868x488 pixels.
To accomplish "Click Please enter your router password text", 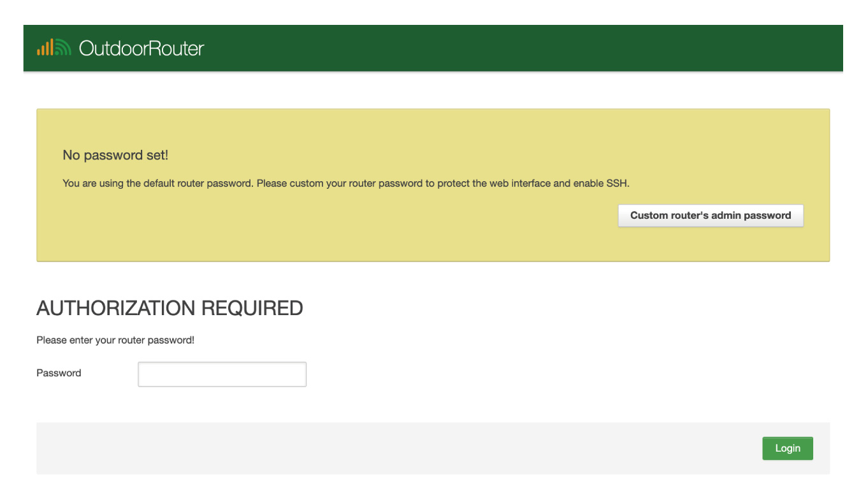I will pos(115,340).
